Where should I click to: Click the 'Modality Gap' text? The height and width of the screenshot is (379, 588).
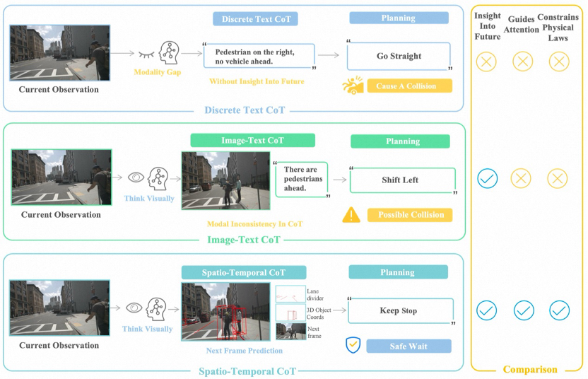158,72
